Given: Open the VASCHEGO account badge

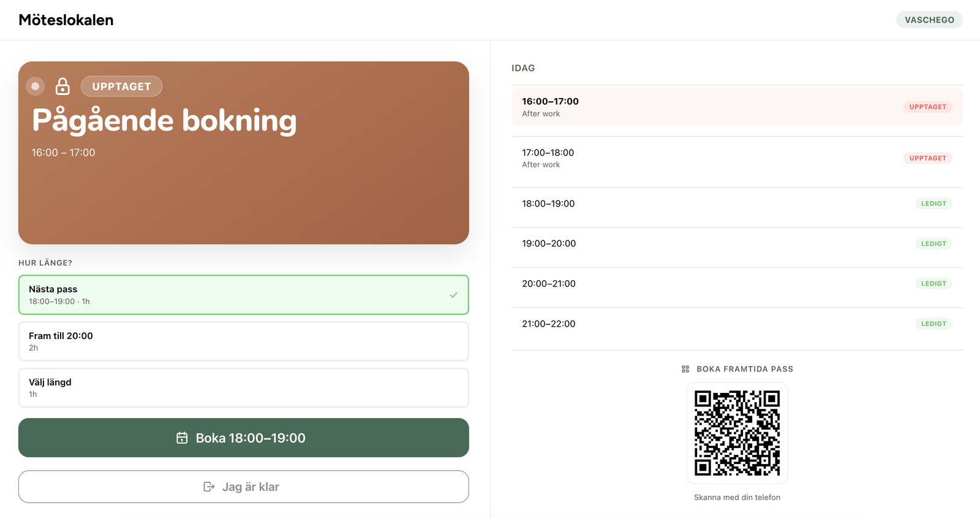Looking at the screenshot, I should 929,20.
